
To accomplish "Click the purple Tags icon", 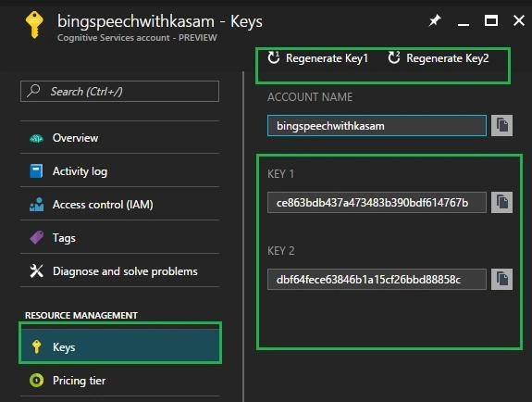I will (37, 237).
